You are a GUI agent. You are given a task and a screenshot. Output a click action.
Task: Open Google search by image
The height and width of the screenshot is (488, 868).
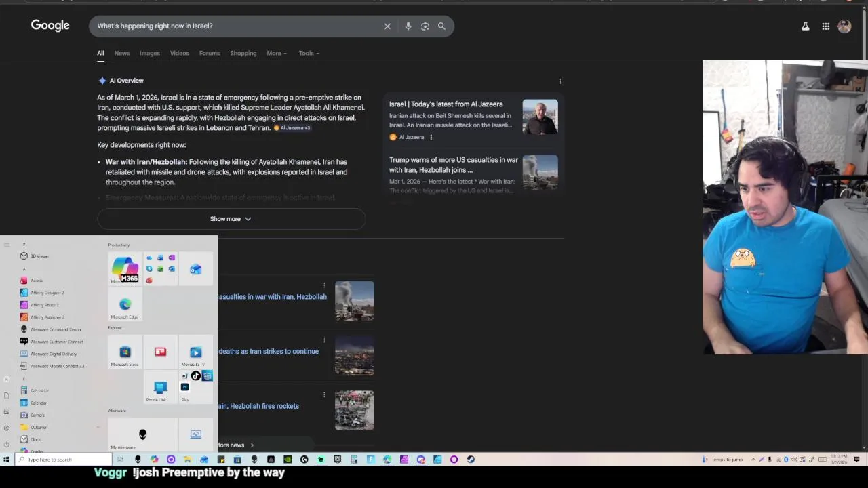pyautogui.click(x=425, y=26)
